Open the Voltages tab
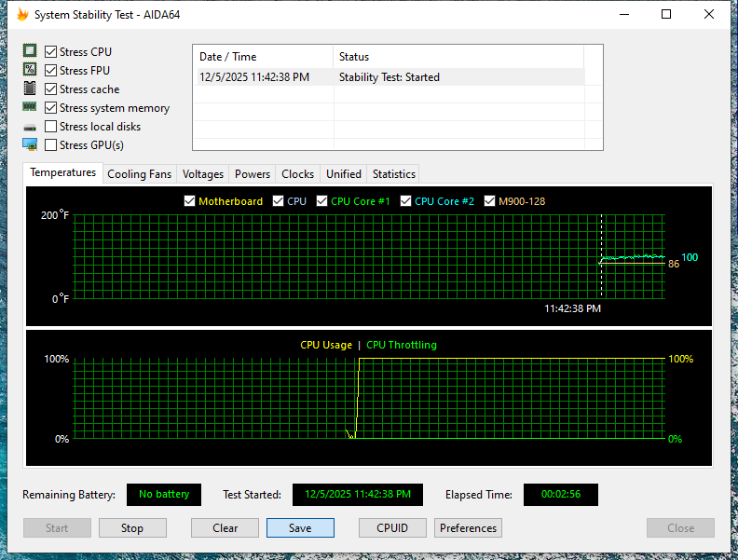Image resolution: width=738 pixels, height=560 pixels. coord(202,174)
